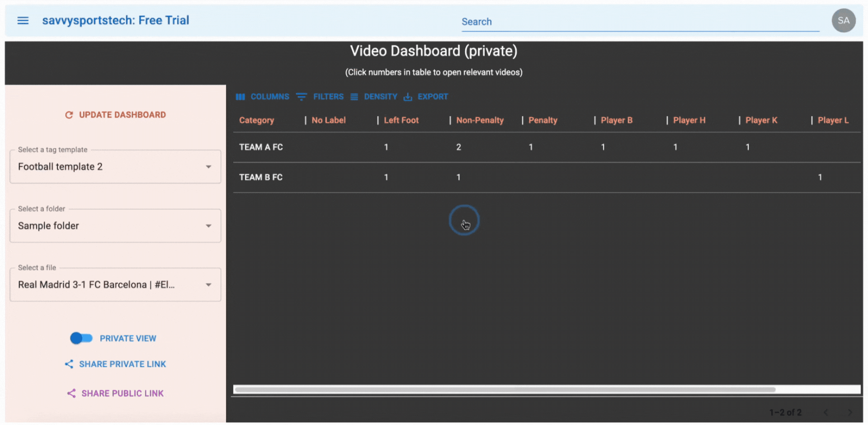Open the Select a file dropdown
Viewport: 868px width, 425px height.
(x=115, y=285)
